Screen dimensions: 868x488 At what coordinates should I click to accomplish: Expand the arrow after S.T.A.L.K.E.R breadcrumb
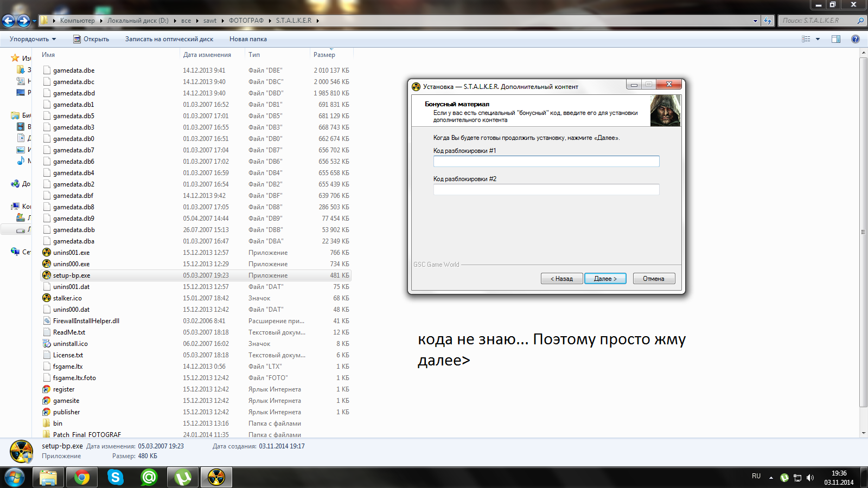(x=317, y=21)
